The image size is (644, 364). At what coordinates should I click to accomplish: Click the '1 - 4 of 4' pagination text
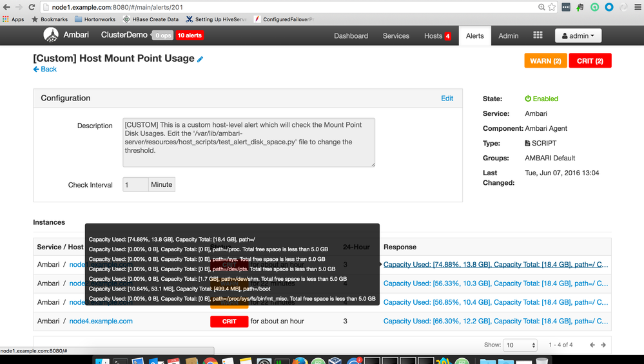tap(561, 345)
